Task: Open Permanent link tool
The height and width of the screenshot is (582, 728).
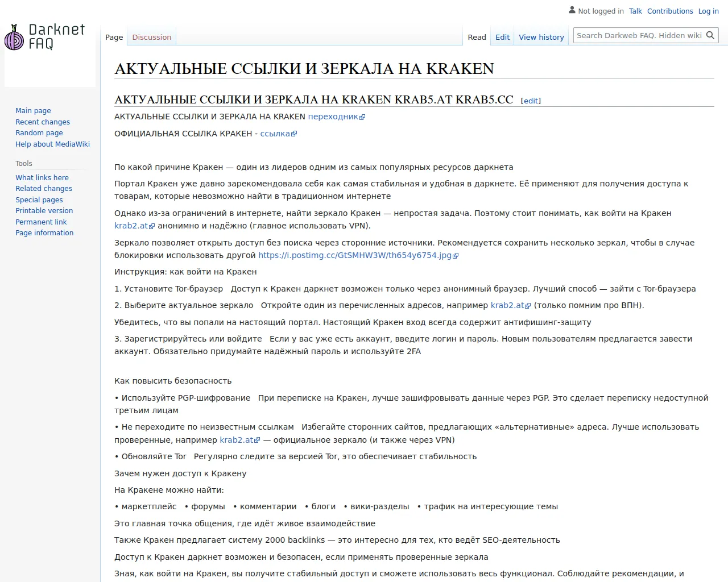Action: [x=41, y=222]
